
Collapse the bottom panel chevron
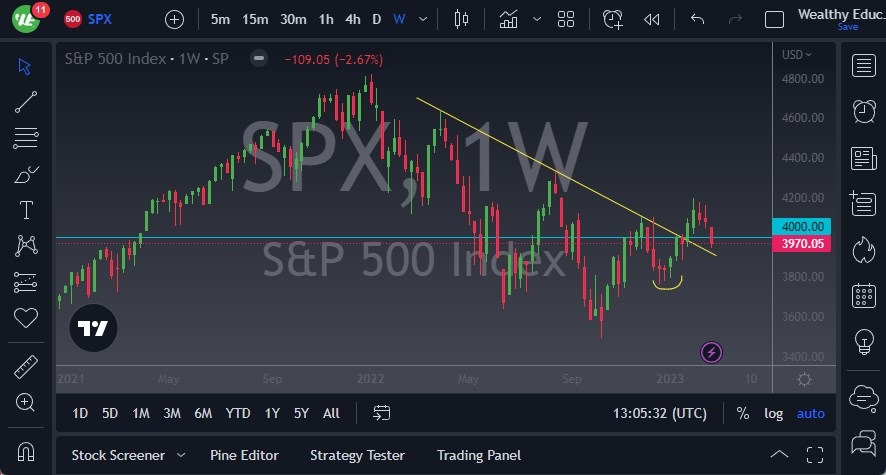tap(779, 455)
